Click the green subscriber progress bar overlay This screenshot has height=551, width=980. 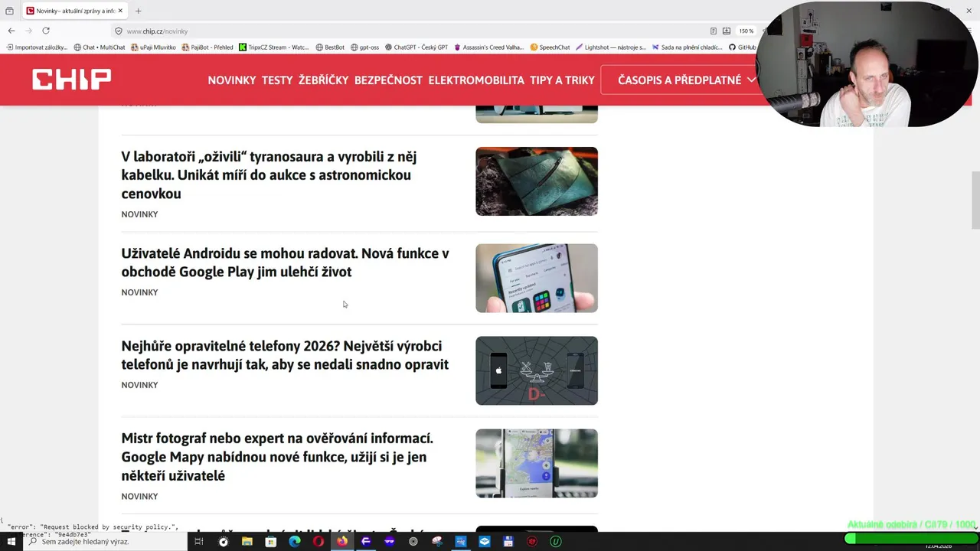[910, 539]
